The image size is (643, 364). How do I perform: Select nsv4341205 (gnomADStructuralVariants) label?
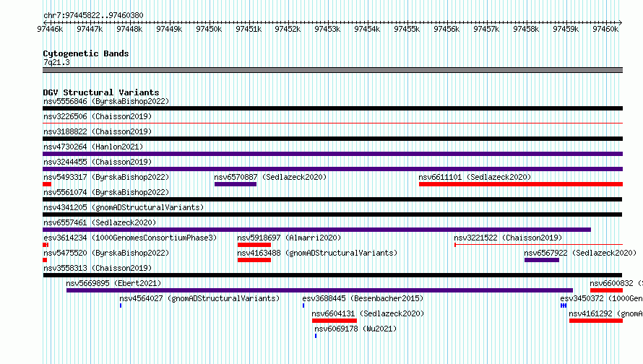124,207
